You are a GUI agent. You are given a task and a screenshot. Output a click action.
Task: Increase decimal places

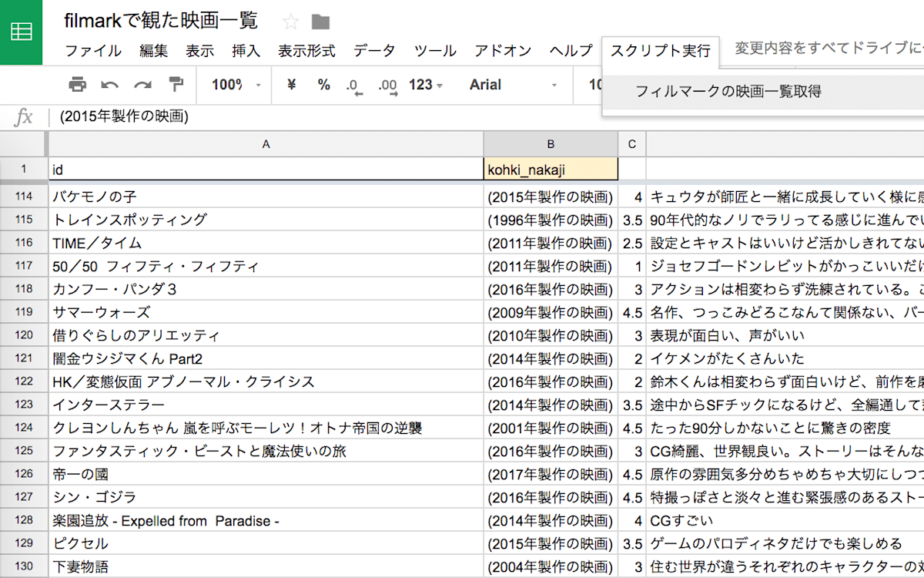[387, 86]
